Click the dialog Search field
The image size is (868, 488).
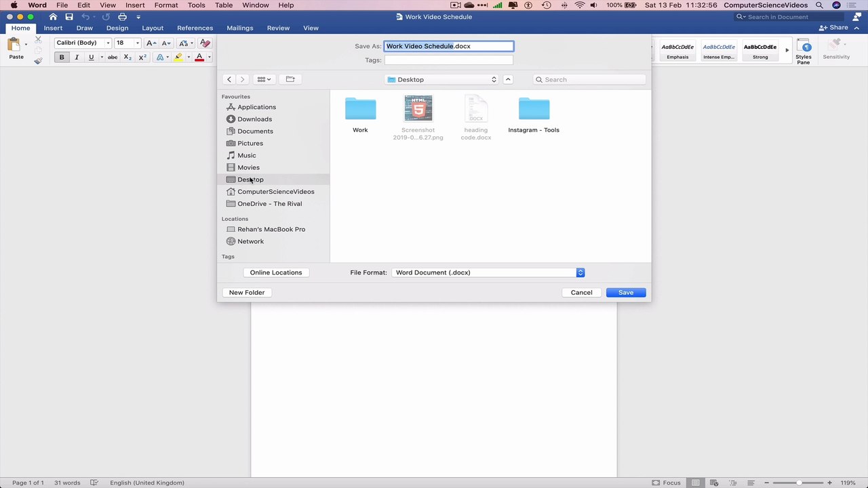[x=589, y=79]
